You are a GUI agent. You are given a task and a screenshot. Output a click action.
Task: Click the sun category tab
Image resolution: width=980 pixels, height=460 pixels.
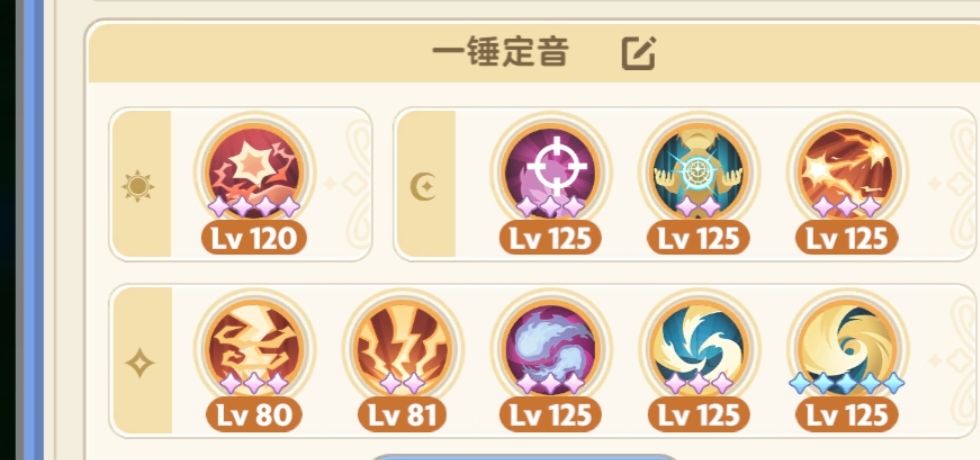pos(139,185)
